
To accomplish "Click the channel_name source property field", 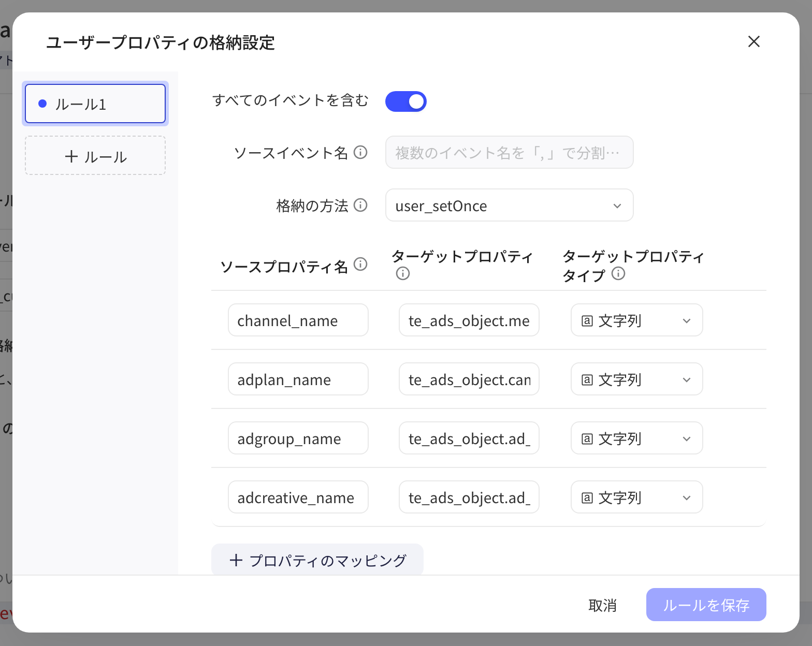I will tap(298, 320).
